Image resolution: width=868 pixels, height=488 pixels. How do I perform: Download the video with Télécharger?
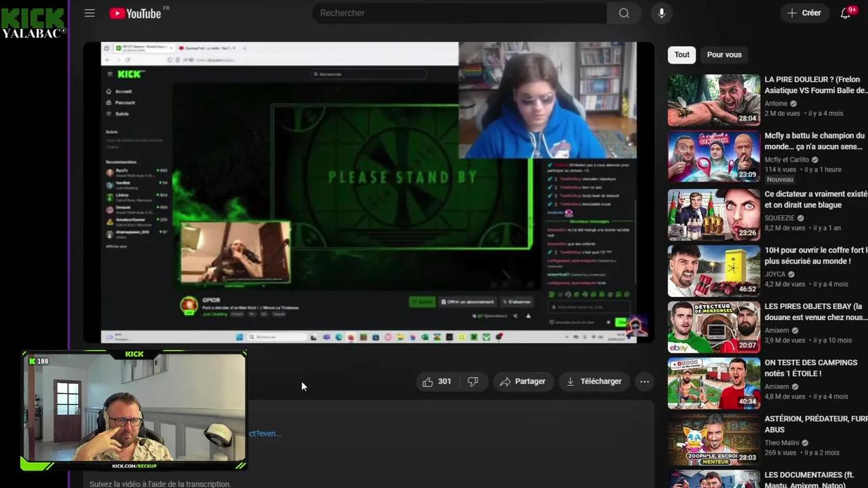(594, 382)
